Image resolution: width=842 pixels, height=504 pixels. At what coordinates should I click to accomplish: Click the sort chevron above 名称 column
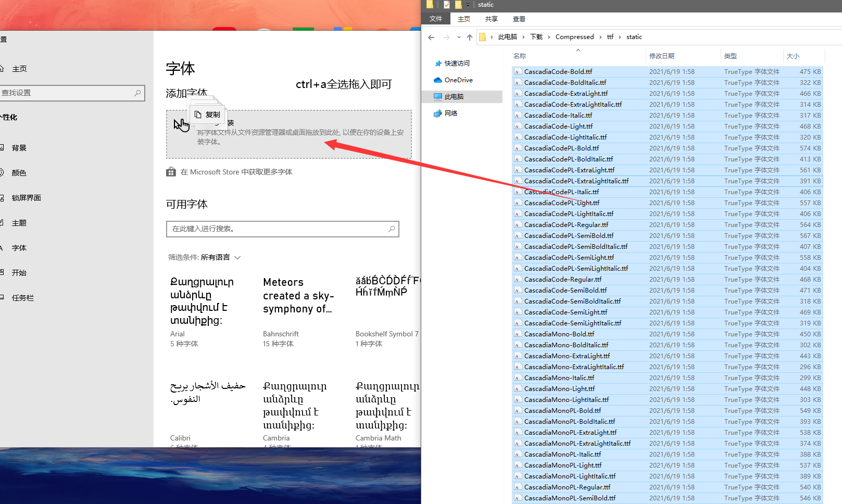click(x=578, y=50)
